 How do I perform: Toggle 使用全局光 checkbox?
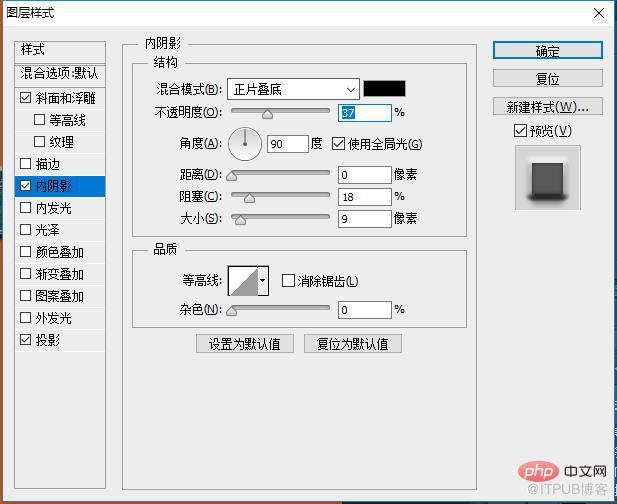point(338,144)
